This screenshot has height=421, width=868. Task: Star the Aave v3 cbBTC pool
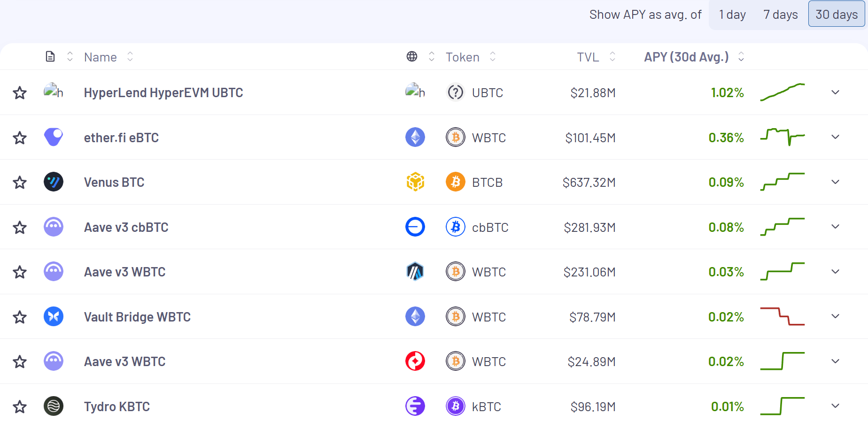coord(20,227)
